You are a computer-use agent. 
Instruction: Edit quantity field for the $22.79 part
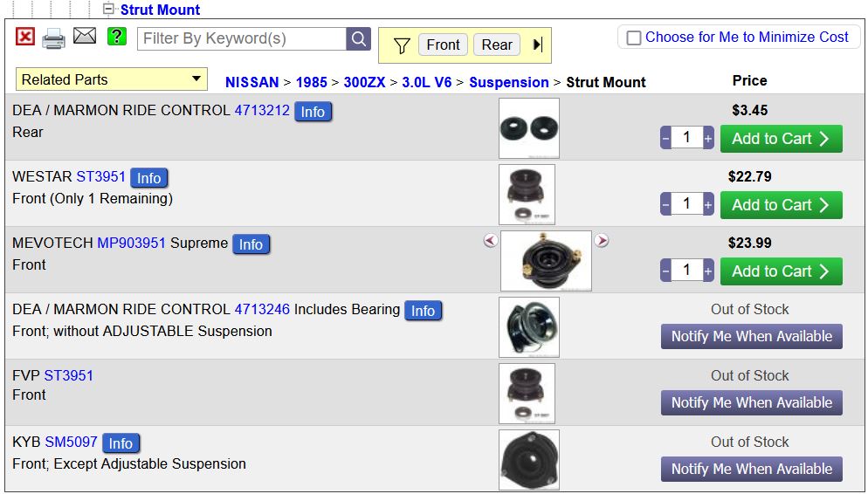point(687,204)
